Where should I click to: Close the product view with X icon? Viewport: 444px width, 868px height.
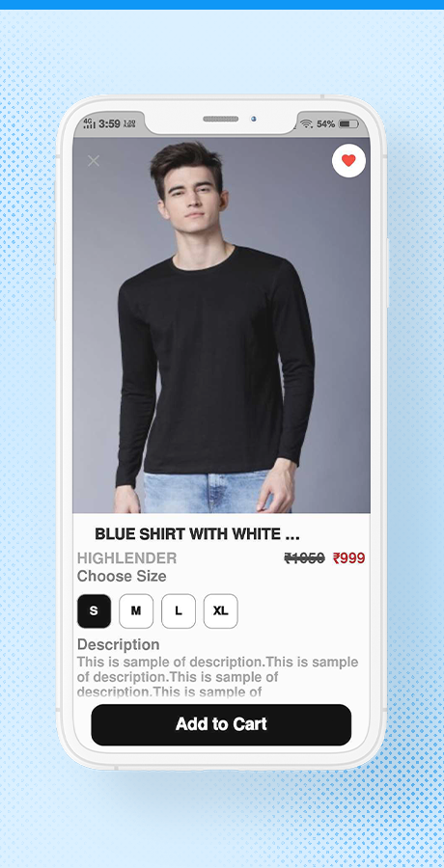94,161
